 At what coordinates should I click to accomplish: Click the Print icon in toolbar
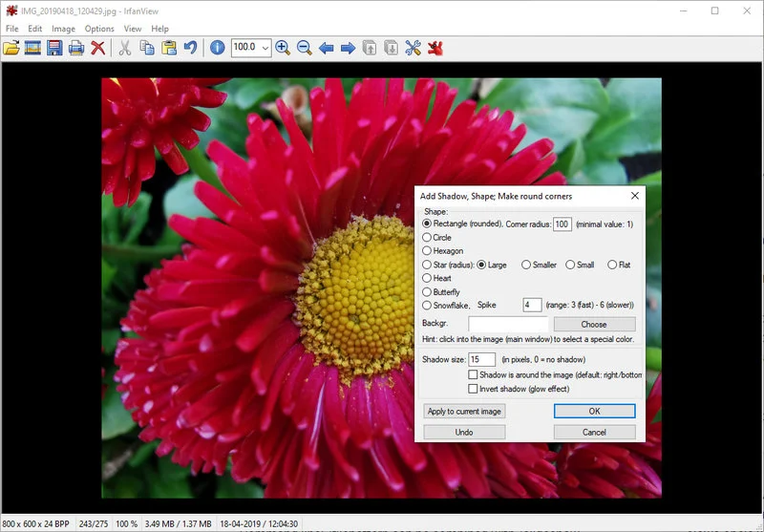pos(75,48)
